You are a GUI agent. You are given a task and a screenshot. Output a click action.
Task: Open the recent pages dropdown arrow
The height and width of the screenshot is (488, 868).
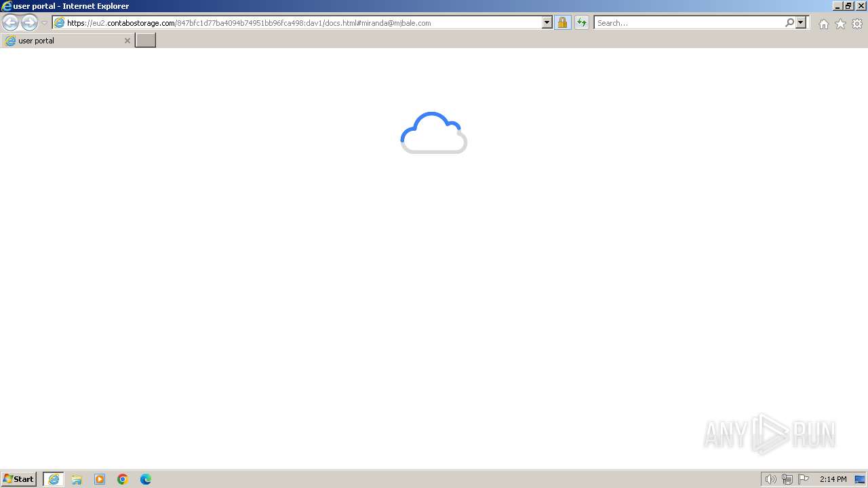pos(44,23)
